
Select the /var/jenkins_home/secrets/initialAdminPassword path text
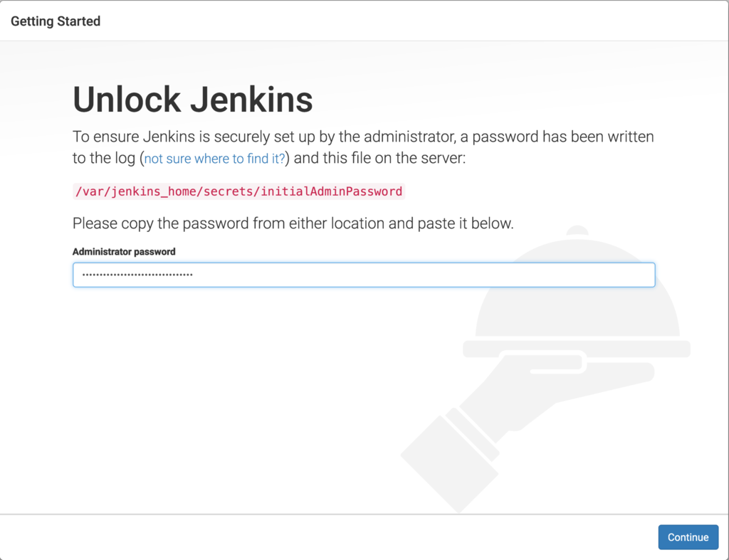point(239,191)
